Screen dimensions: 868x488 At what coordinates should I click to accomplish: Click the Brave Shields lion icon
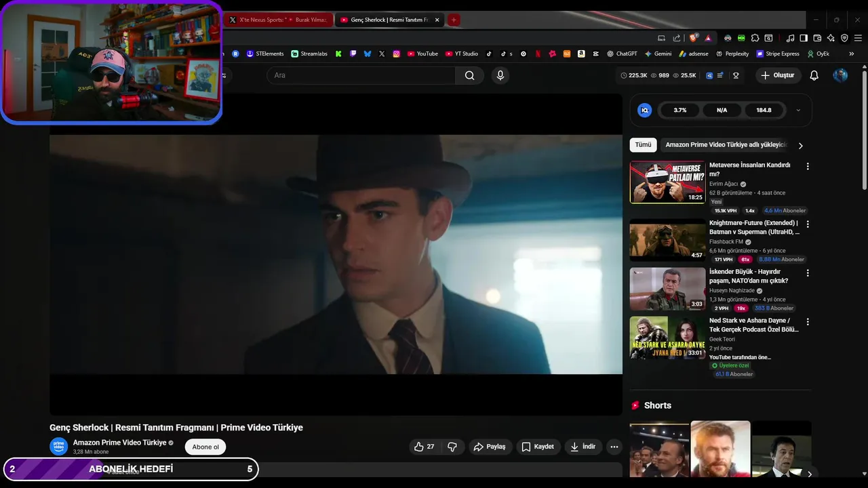693,39
